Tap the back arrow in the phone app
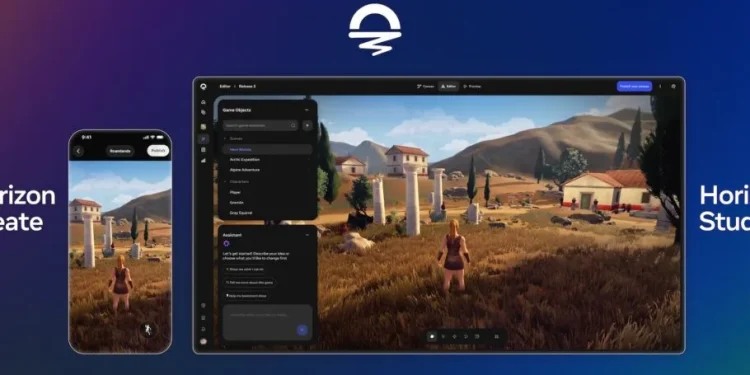The image size is (750, 375). [x=78, y=151]
